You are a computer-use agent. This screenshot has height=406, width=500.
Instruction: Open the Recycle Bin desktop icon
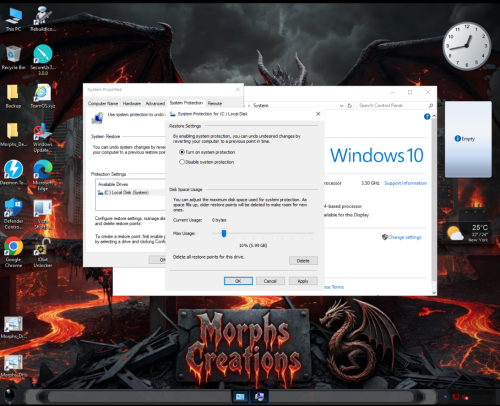click(x=13, y=58)
